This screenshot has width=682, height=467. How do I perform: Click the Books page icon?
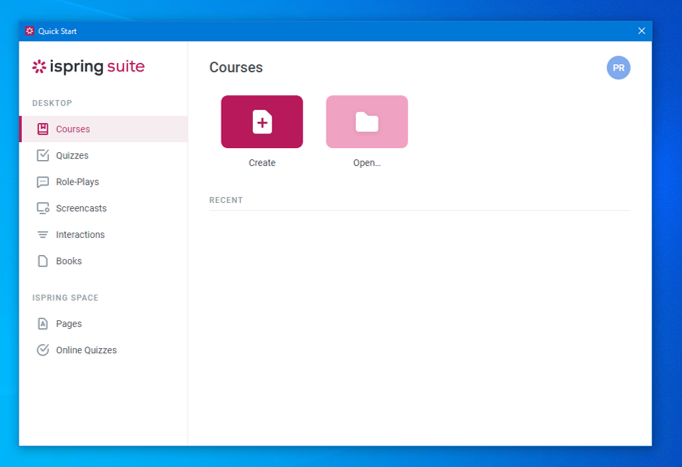43,261
